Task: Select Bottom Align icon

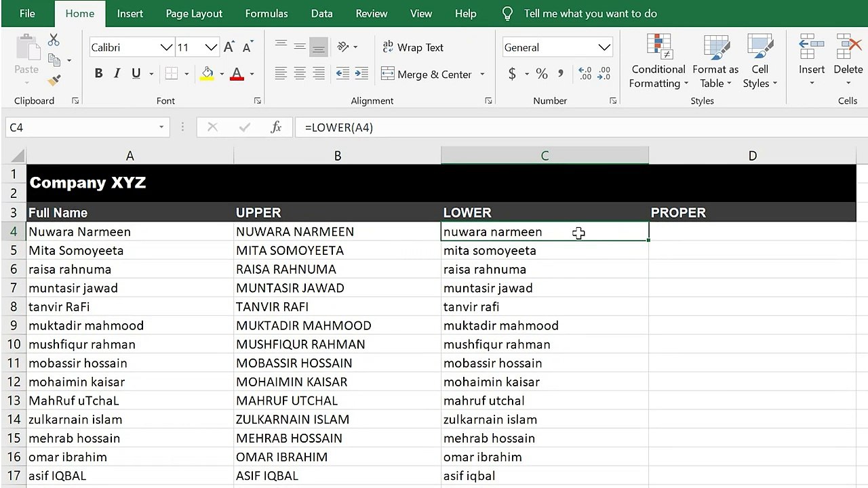Action: click(x=319, y=46)
